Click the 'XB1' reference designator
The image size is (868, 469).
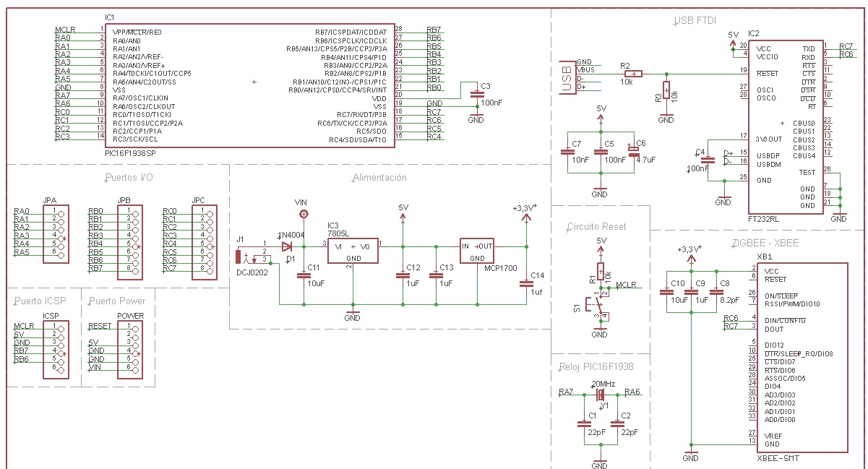tap(764, 257)
